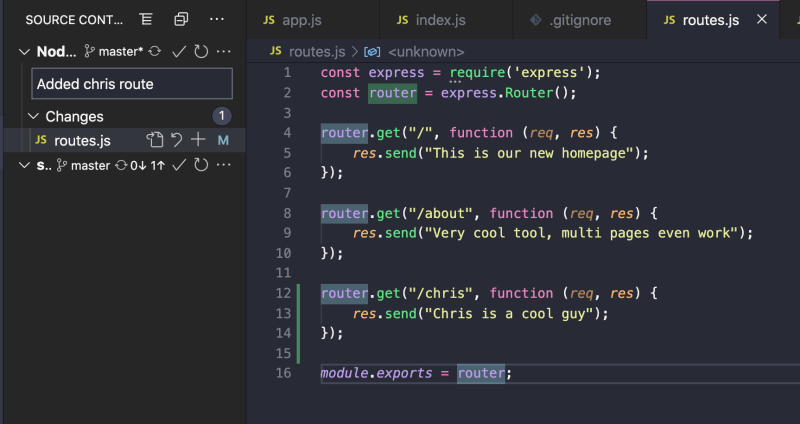This screenshot has height=424, width=800.
Task: Click 'express.Router()' call on line 2
Action: [x=505, y=93]
